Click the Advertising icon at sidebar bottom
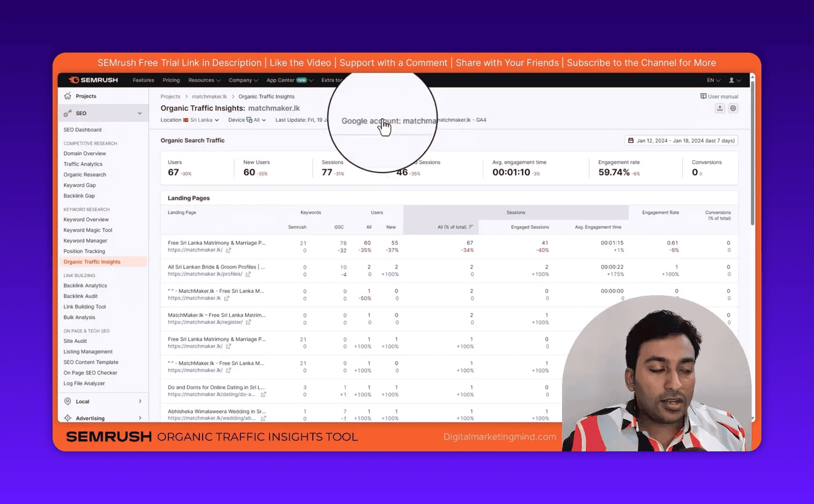814x504 pixels. pyautogui.click(x=69, y=418)
